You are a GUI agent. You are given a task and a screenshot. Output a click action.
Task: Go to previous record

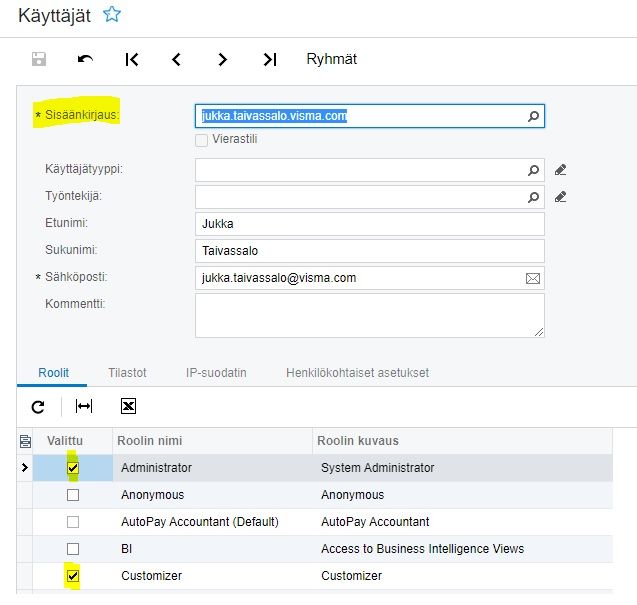click(177, 59)
